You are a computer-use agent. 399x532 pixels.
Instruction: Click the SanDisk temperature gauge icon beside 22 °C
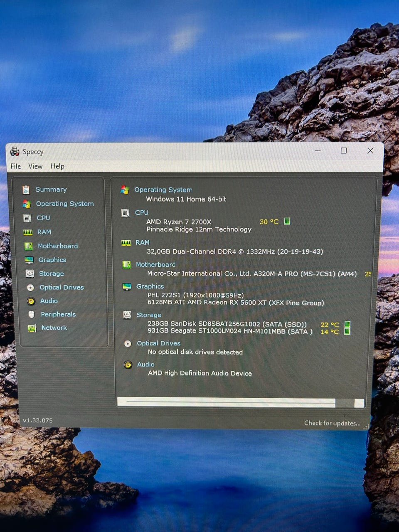[347, 324]
